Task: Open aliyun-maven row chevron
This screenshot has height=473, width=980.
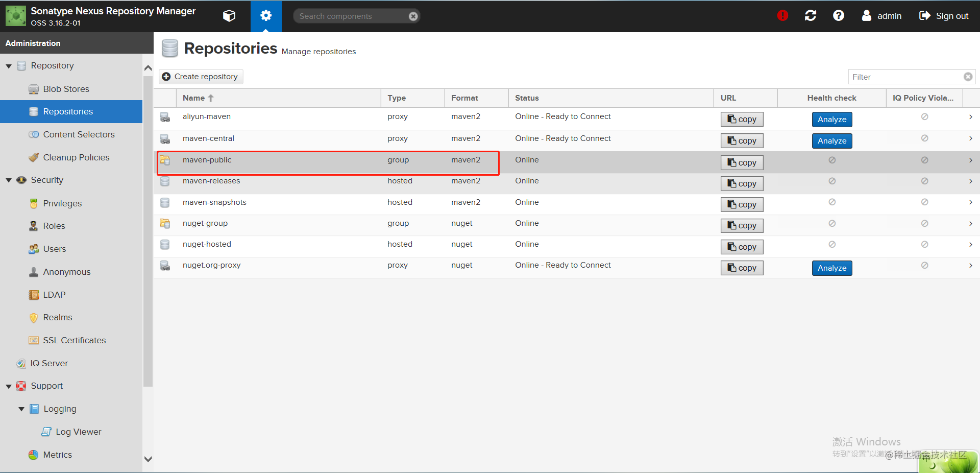Action: click(x=970, y=117)
